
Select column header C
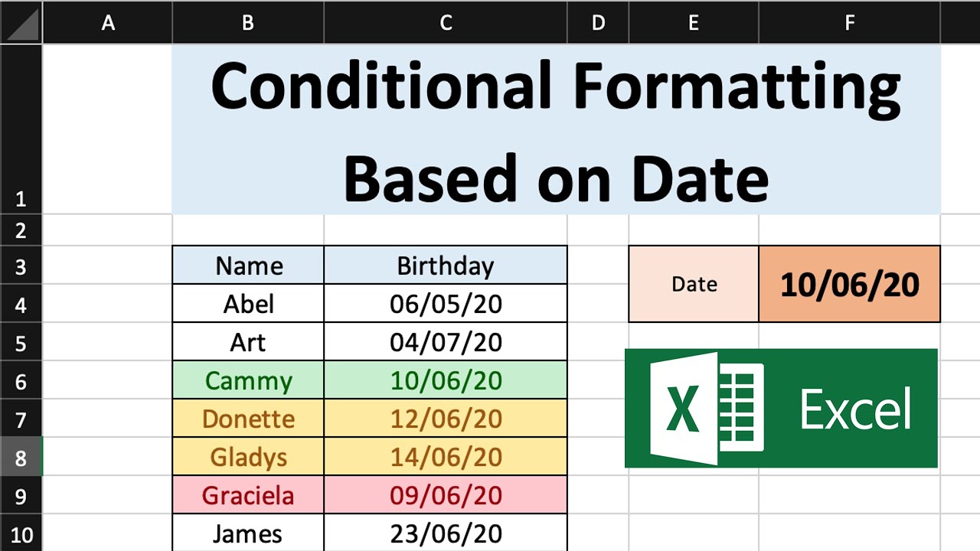click(445, 22)
